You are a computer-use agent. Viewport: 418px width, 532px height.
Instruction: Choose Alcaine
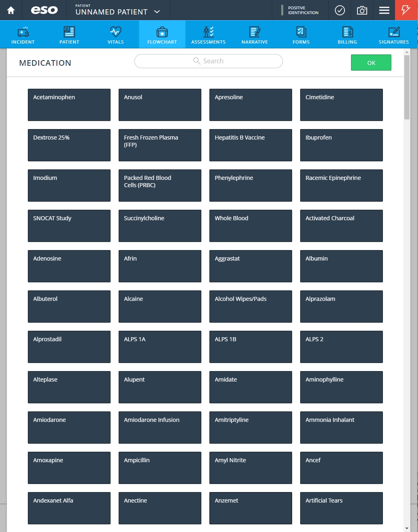[160, 307]
